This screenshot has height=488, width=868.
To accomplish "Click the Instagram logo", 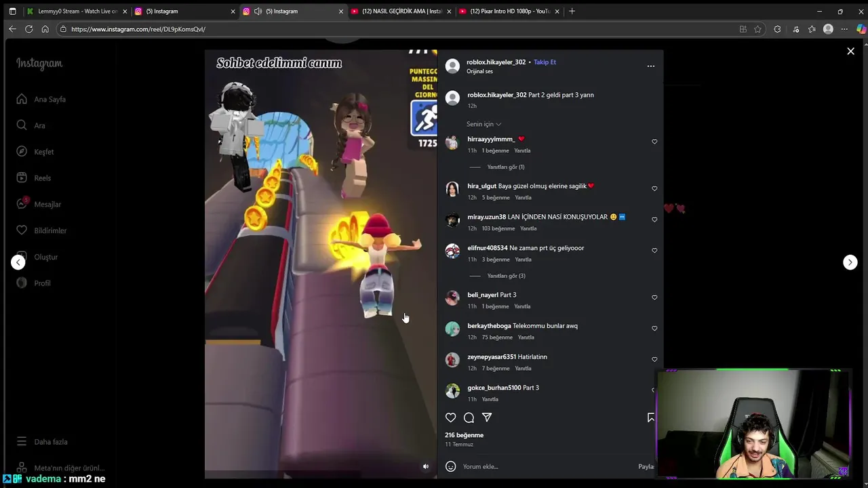I will click(39, 63).
